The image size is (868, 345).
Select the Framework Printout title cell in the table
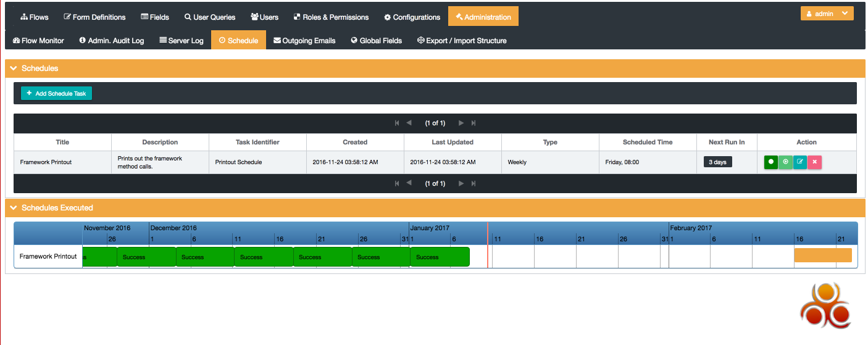coord(62,162)
